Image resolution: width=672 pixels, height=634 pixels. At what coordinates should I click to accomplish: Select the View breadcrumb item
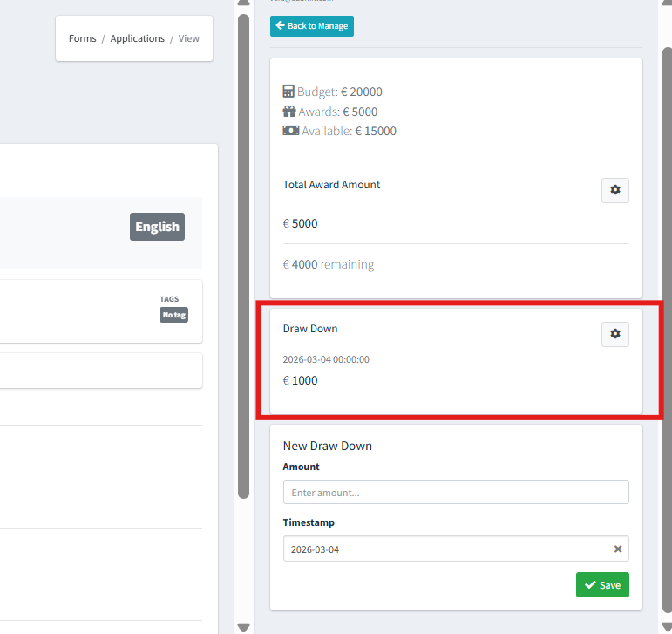tap(189, 38)
